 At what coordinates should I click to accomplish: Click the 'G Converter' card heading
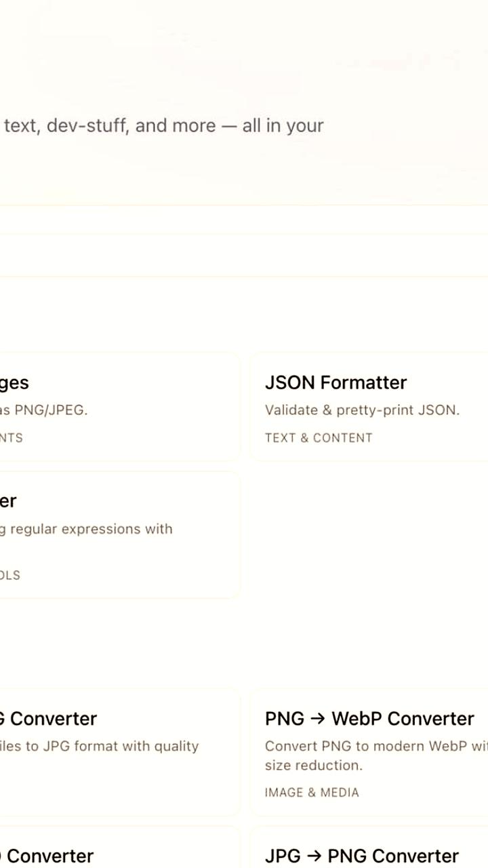(48, 719)
